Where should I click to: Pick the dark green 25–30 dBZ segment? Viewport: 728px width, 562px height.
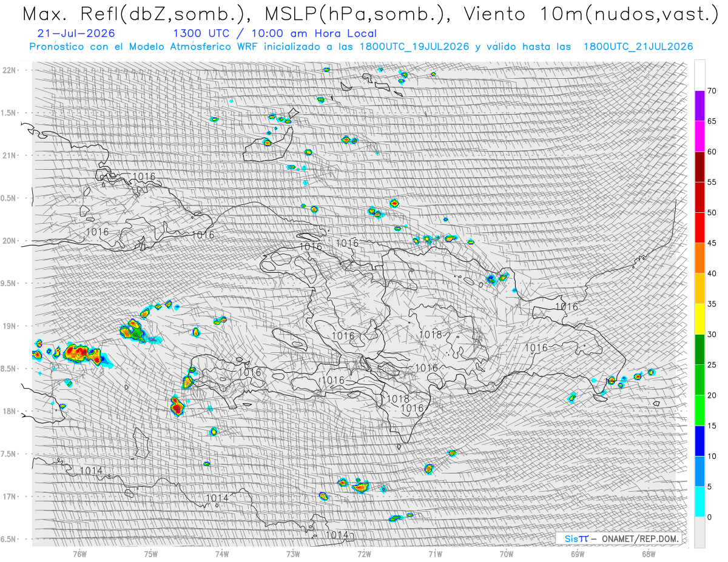[699, 350]
